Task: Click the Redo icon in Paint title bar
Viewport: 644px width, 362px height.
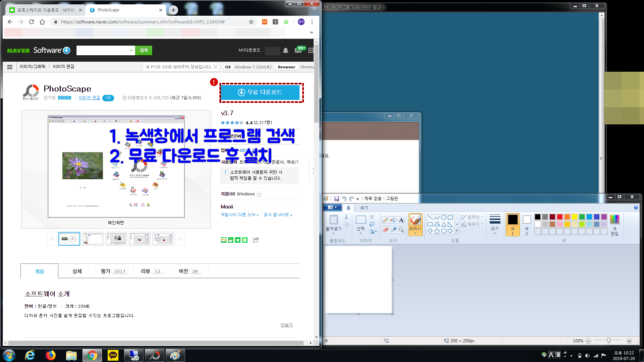Action: click(x=351, y=198)
